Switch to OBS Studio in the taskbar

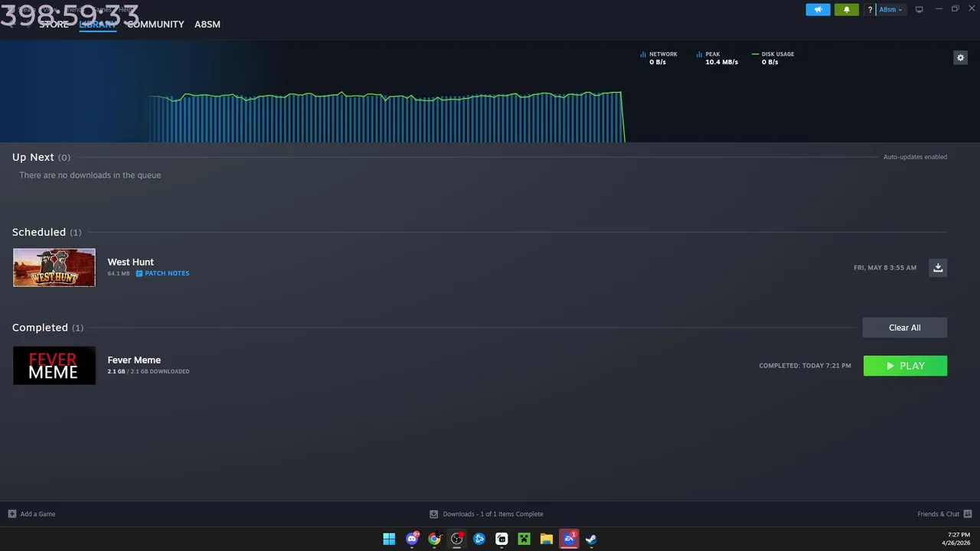pyautogui.click(x=457, y=539)
